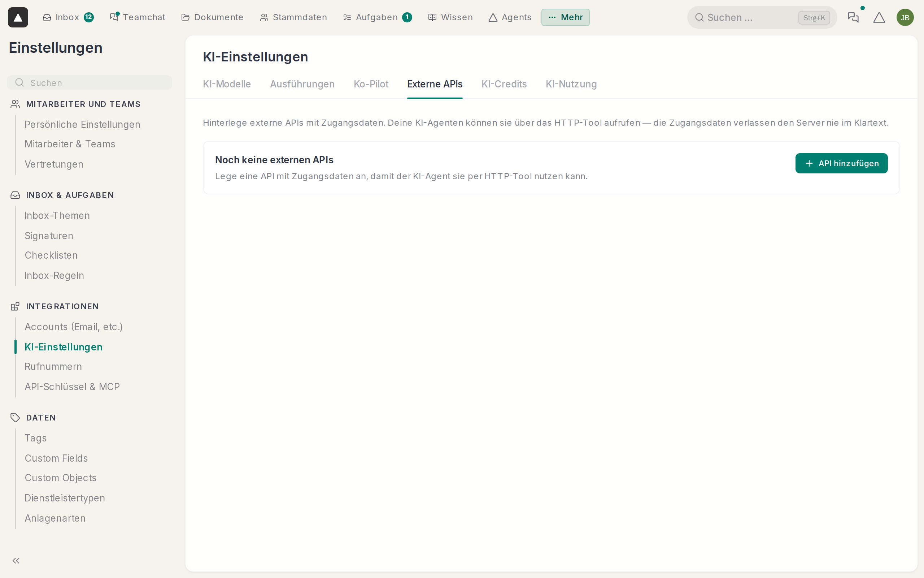Click the black triangle app logo
Viewport: 924px width, 578px height.
(18, 17)
